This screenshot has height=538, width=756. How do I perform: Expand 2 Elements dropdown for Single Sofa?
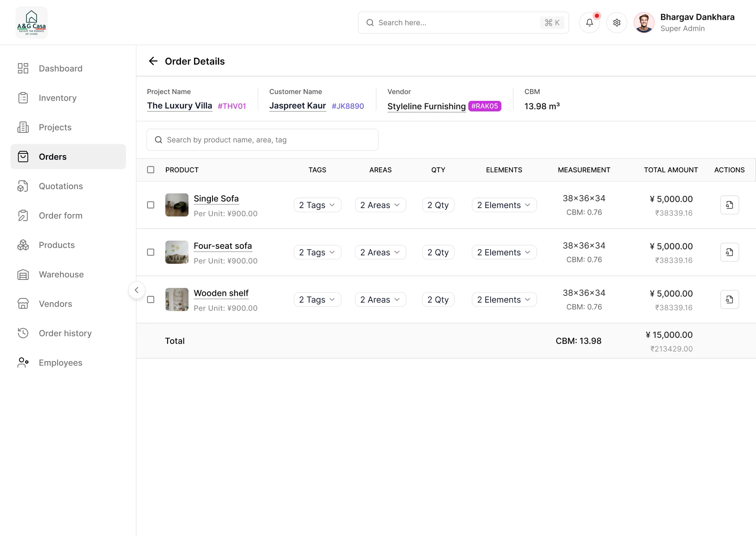coord(504,205)
